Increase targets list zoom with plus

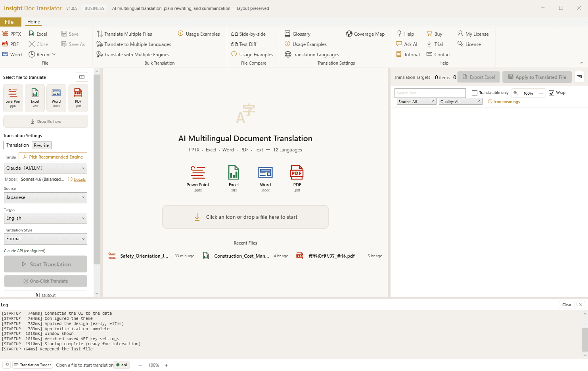(541, 93)
